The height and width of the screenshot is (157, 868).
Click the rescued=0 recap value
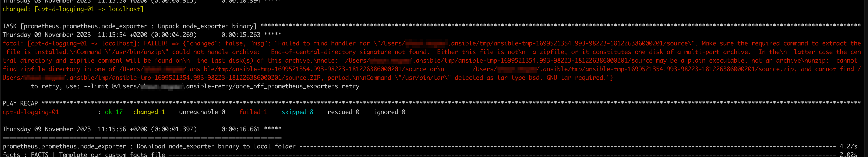coord(343,112)
